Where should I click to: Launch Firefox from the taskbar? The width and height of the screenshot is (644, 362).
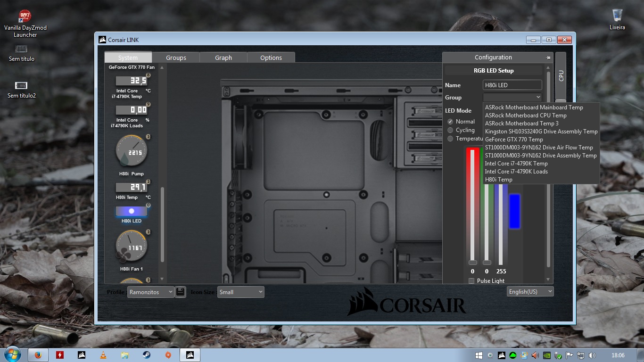pos(38,355)
